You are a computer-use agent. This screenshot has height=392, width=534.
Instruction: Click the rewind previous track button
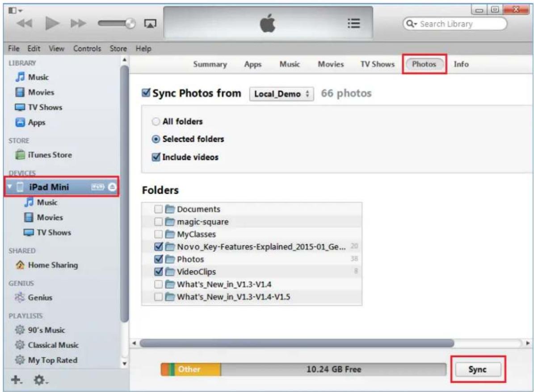pos(25,24)
